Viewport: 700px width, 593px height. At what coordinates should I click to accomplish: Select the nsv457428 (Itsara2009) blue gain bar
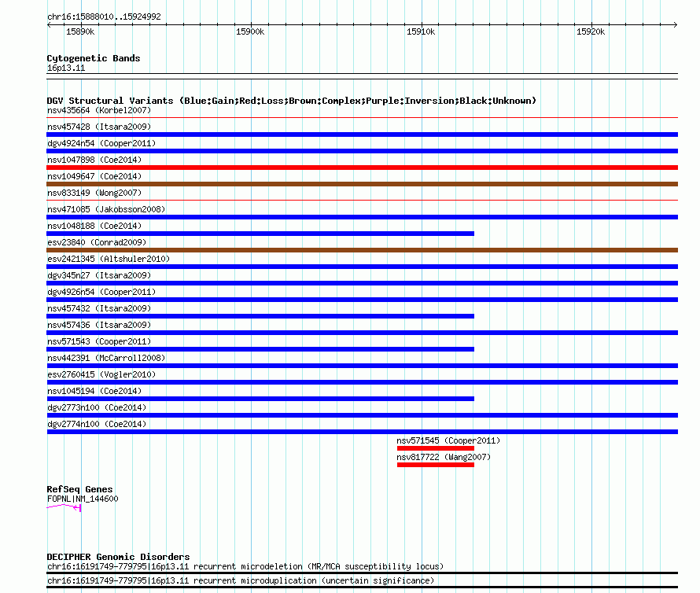(x=362, y=134)
